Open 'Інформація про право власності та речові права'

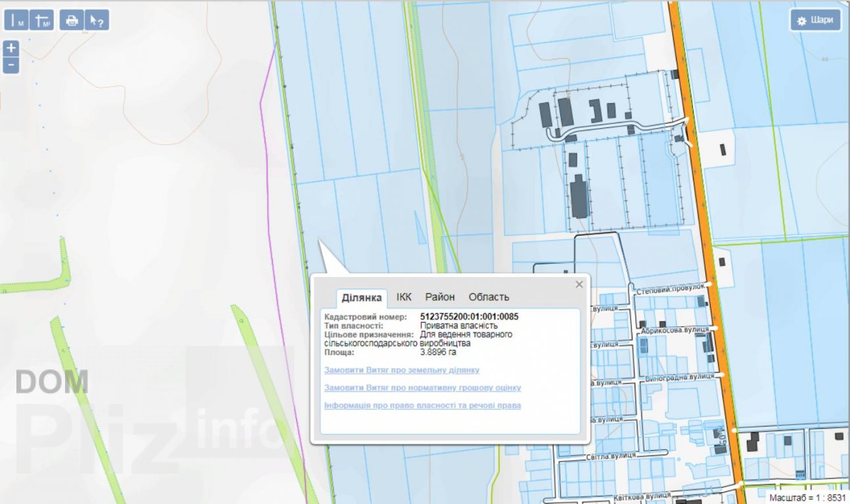(x=422, y=406)
